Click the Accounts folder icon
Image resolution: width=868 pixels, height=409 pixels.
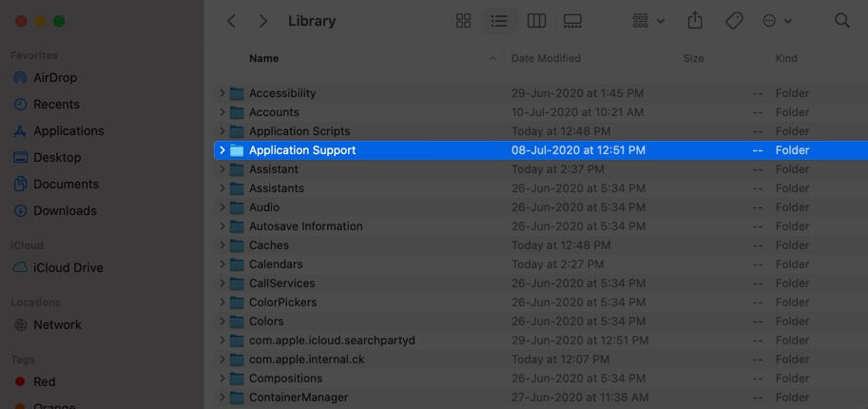[x=237, y=112]
